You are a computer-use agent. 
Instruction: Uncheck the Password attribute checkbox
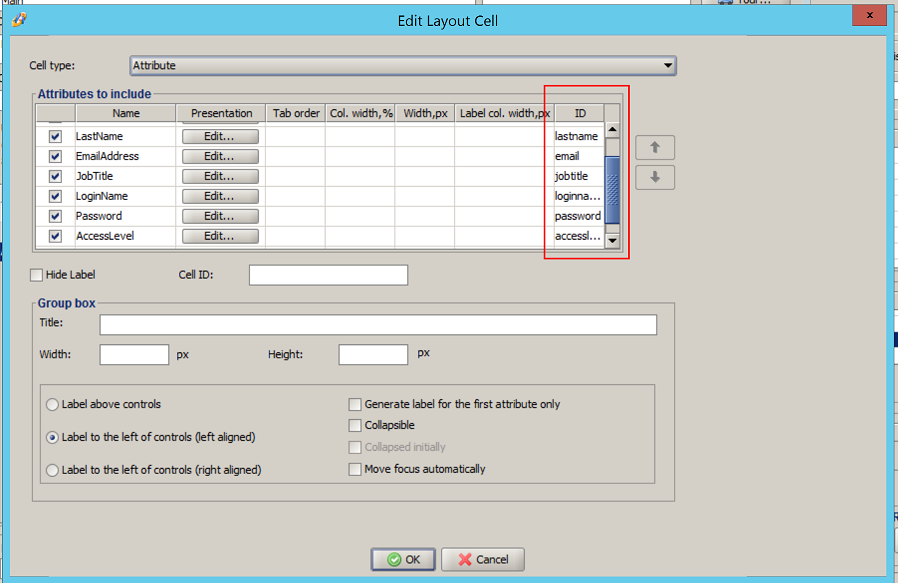(55, 216)
